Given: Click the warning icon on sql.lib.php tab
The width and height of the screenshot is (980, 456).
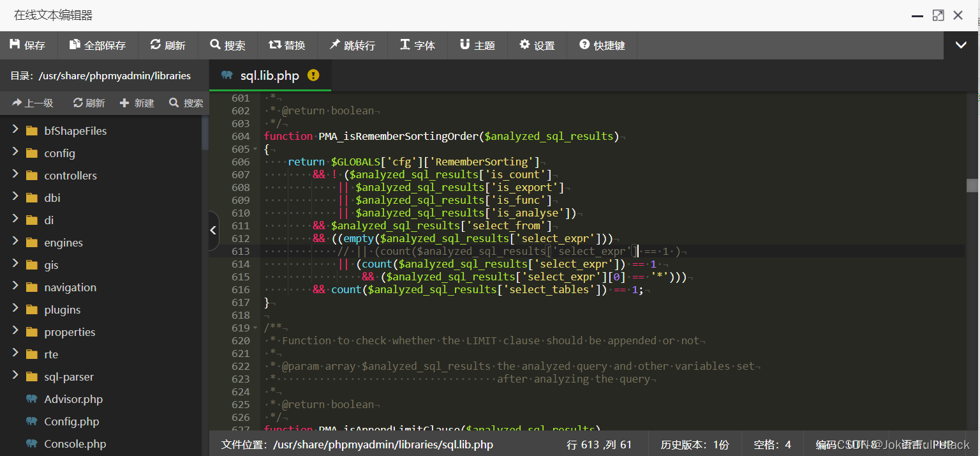Looking at the screenshot, I should click(313, 75).
